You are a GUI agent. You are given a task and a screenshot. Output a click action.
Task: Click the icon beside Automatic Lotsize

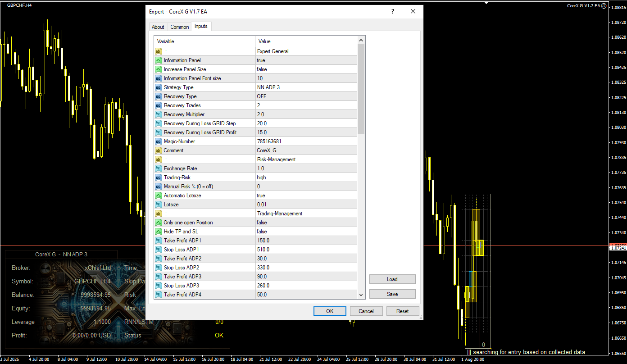point(159,196)
